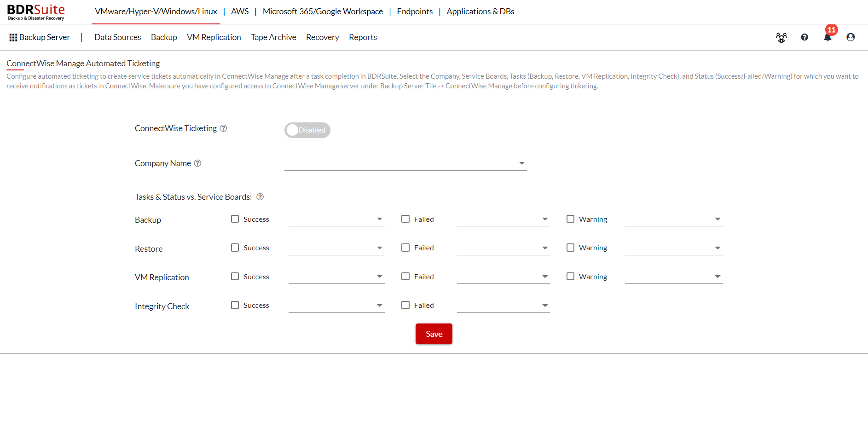Switch to VMware/Hyper-V/Windows/Linux tab
868x421 pixels.
[156, 12]
